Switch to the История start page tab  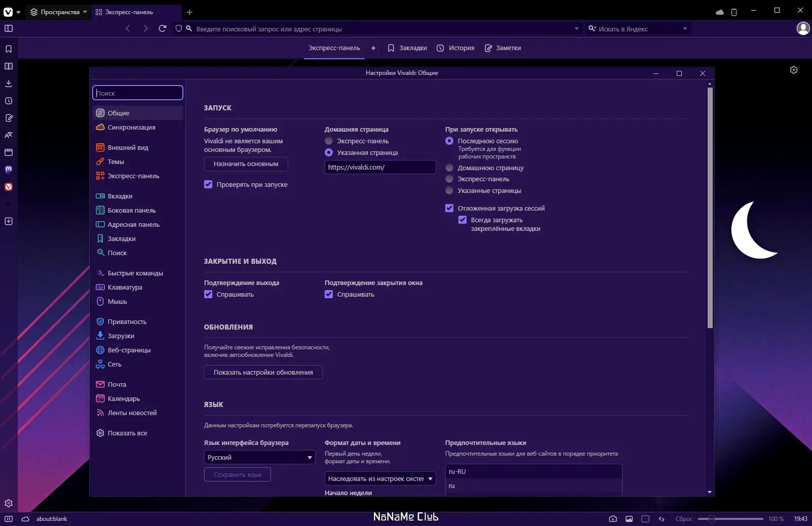point(456,48)
